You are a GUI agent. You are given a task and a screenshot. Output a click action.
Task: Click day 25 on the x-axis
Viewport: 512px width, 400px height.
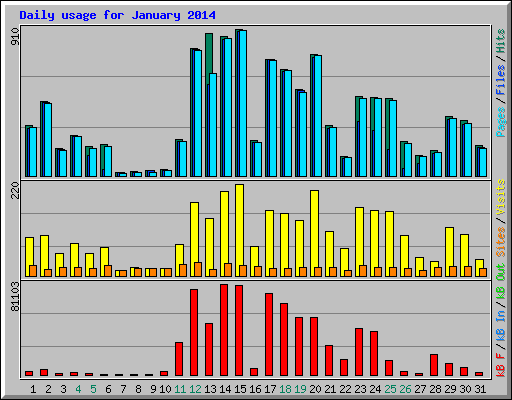click(x=390, y=389)
